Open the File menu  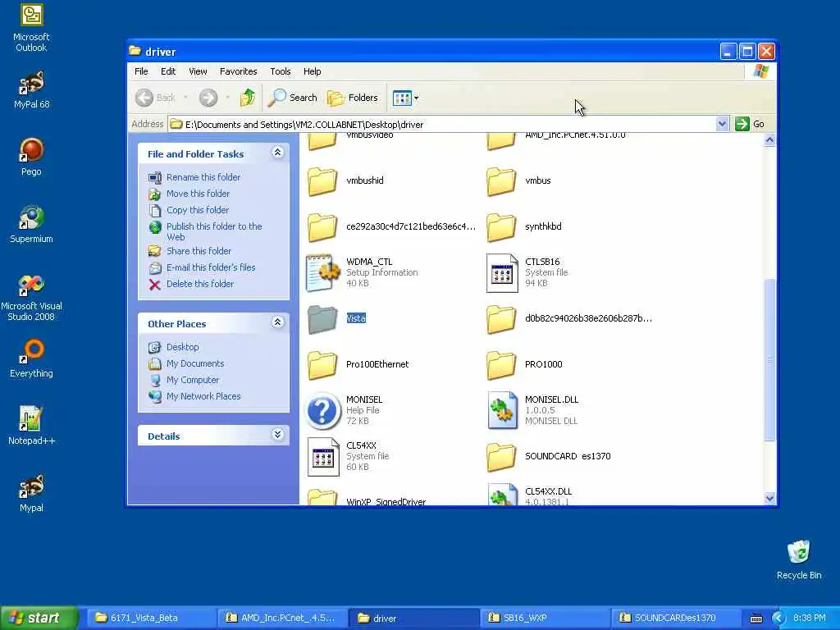(x=141, y=71)
